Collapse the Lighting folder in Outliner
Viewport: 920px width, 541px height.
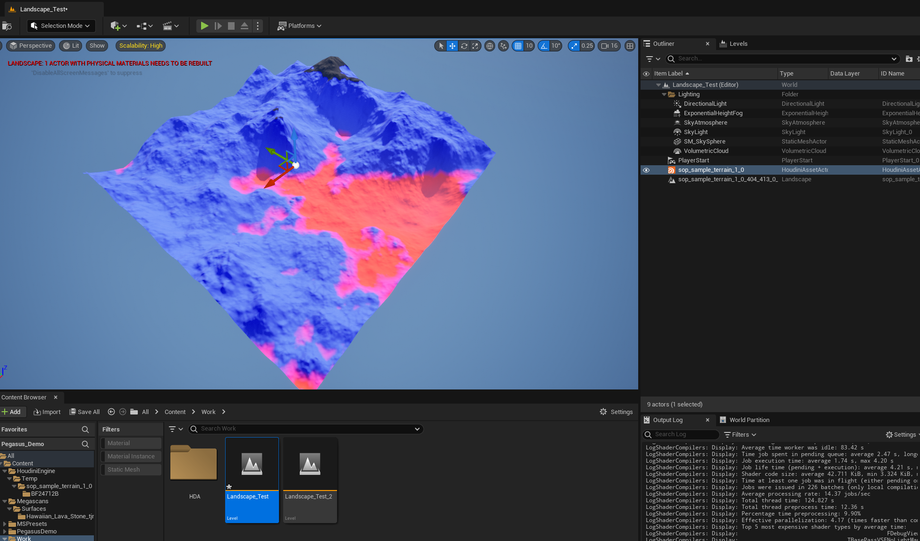[x=665, y=94]
